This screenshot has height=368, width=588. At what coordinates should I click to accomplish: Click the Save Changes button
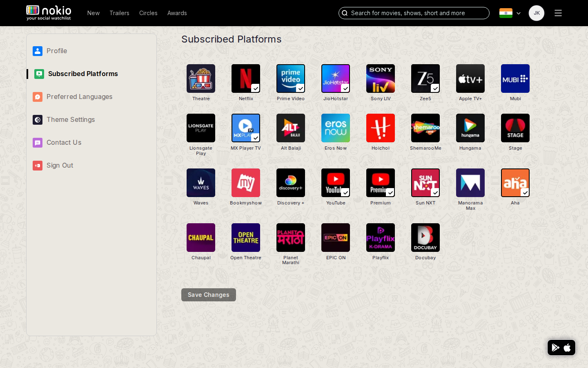tap(209, 295)
